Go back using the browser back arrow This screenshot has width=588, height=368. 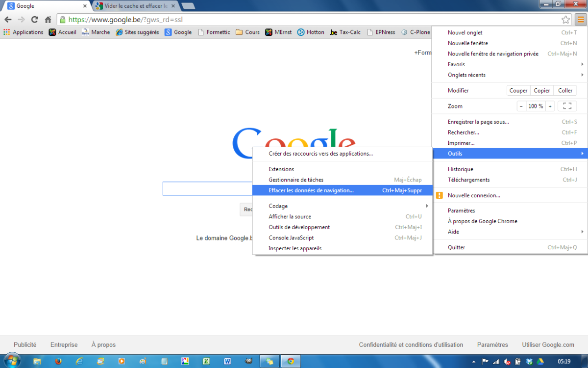(8, 20)
